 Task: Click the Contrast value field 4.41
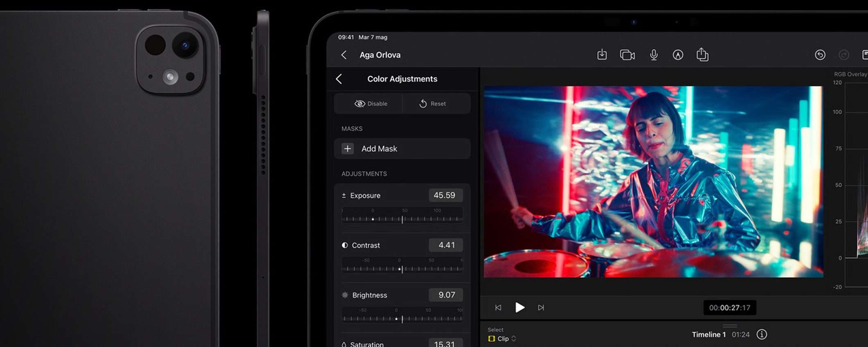pyautogui.click(x=446, y=245)
